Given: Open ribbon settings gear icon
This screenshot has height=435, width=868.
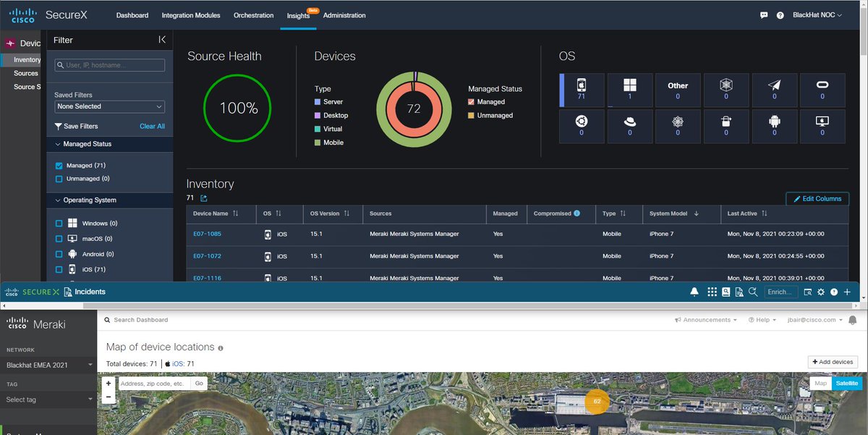Looking at the screenshot, I should (821, 292).
